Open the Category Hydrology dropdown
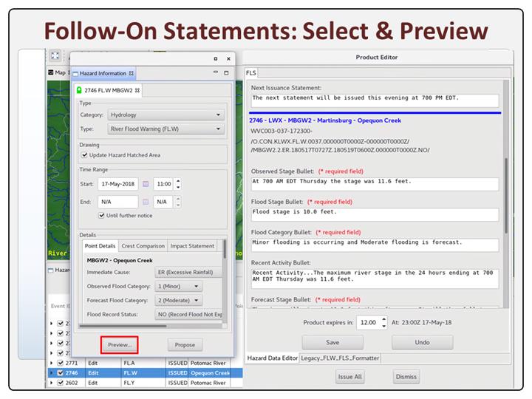The width and height of the screenshot is (532, 399). pos(166,115)
